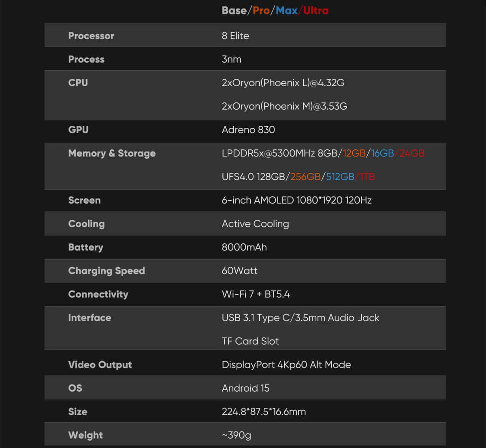The width and height of the screenshot is (486, 448).
Task: Click the TF Card Slot text
Action: (x=250, y=341)
